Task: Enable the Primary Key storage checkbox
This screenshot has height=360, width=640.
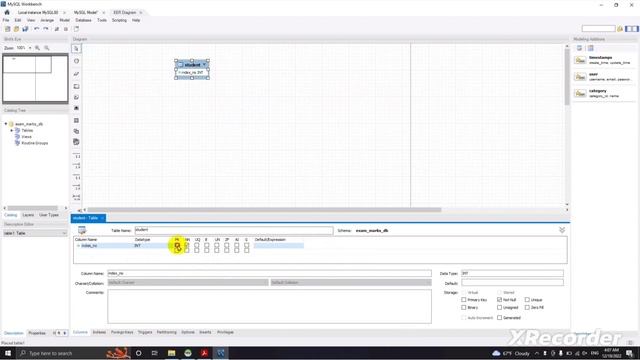Action: (464, 300)
